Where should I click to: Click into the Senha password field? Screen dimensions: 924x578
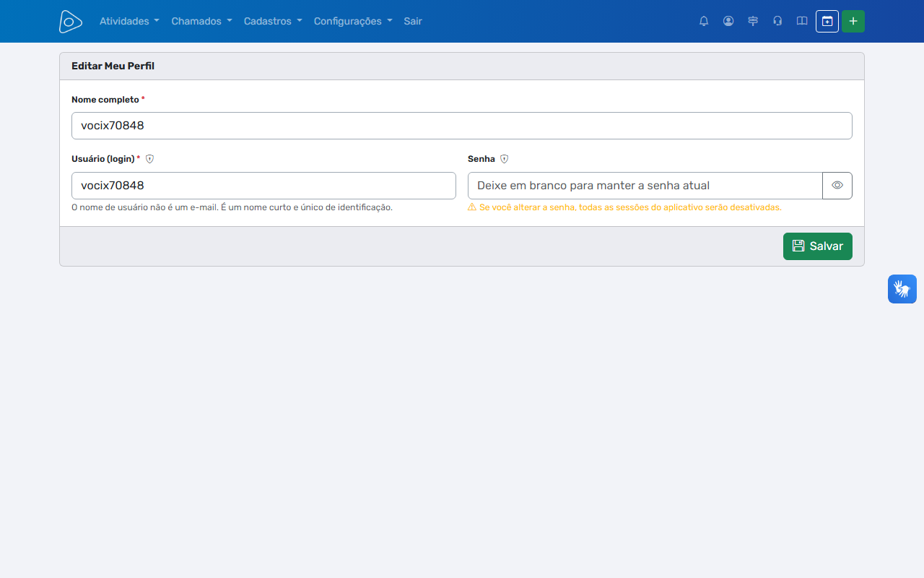[645, 186]
